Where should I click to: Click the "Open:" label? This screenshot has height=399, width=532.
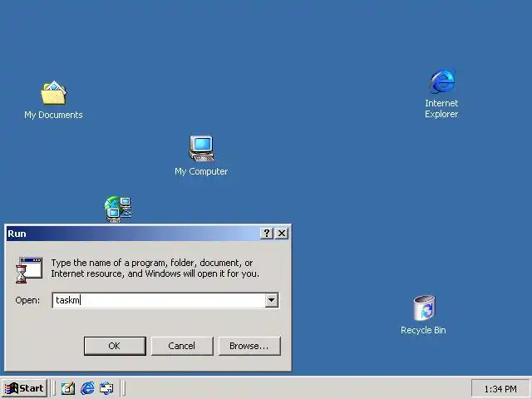tap(27, 300)
